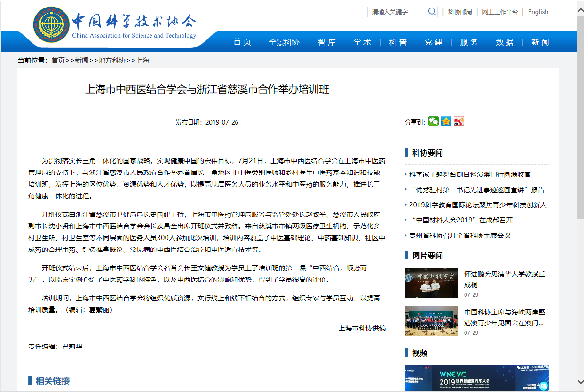Click the vertical page scrollbar

point(580,188)
